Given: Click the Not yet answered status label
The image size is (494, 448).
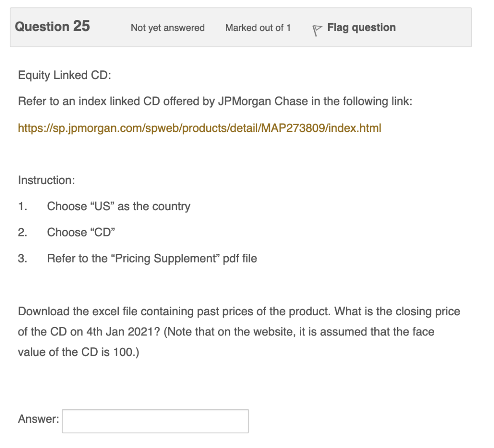Looking at the screenshot, I should coord(168,28).
